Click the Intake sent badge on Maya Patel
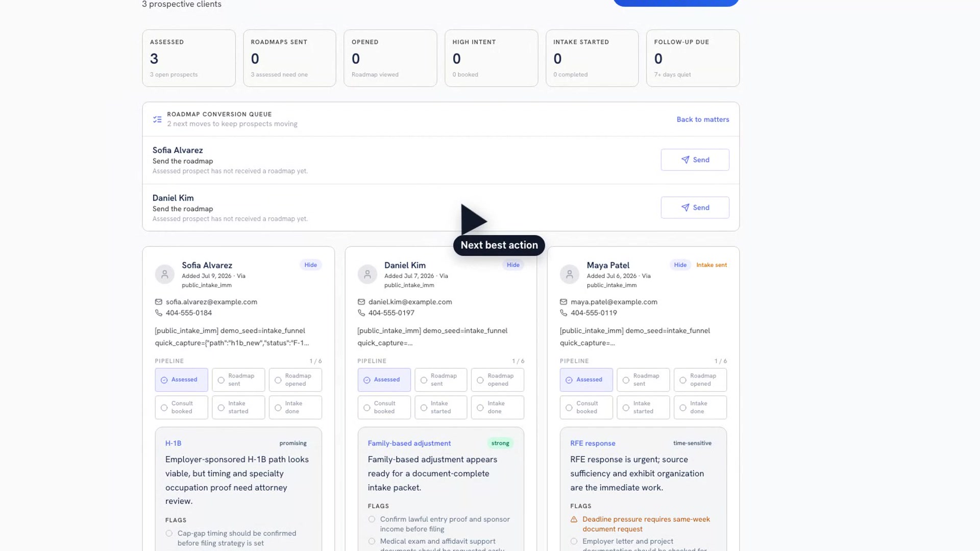The width and height of the screenshot is (980, 551). click(712, 265)
